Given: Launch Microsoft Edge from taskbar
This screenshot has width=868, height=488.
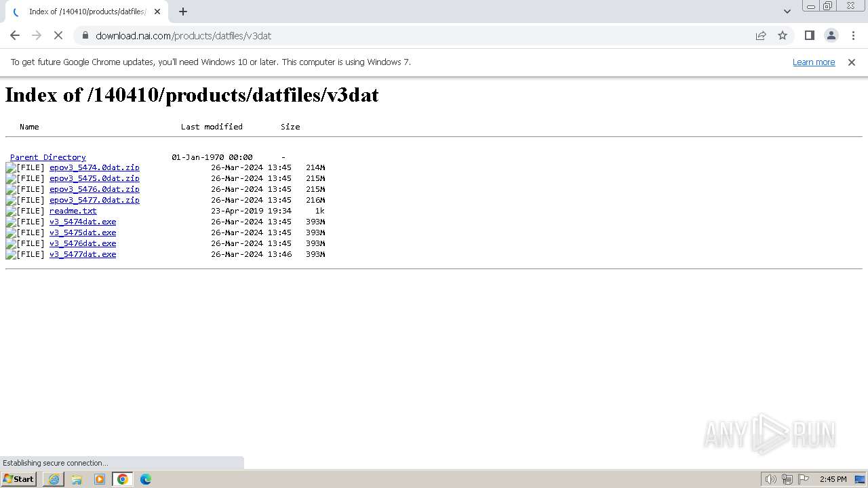Looking at the screenshot, I should tap(146, 479).
